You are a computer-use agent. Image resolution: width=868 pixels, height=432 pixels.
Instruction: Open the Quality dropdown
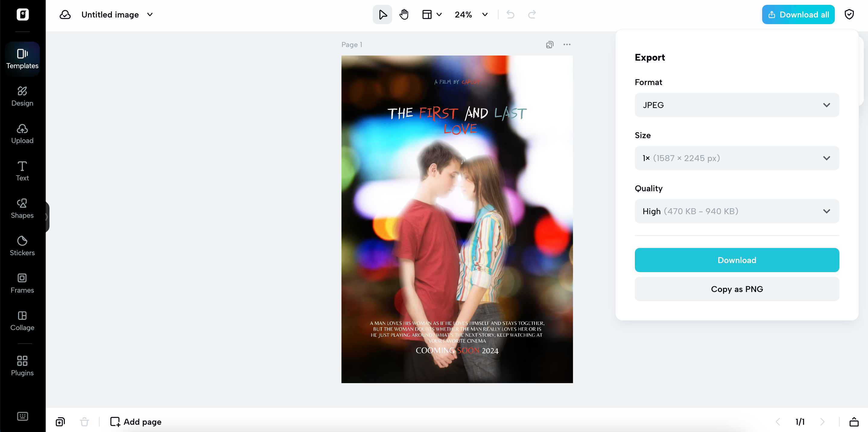coord(737,211)
